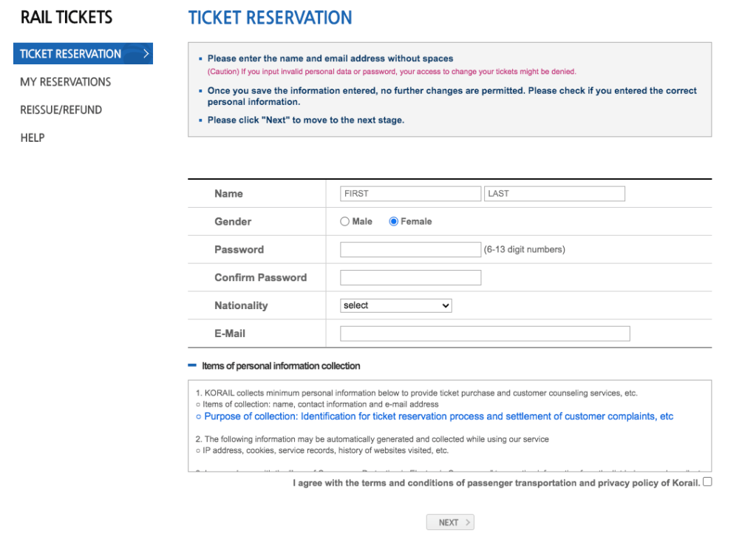The width and height of the screenshot is (756, 542).
Task: Open the Nationality select dropdown
Action: point(396,305)
